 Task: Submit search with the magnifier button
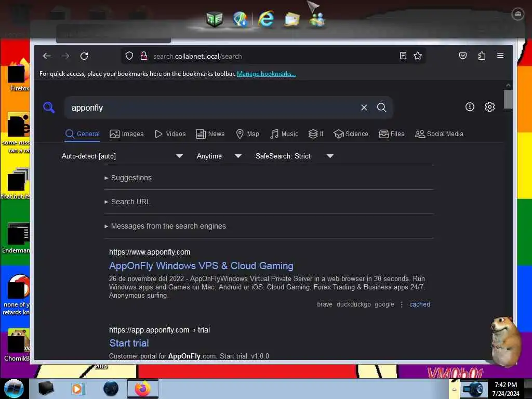click(382, 108)
